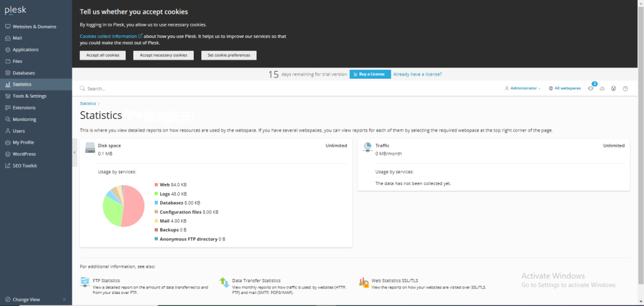Click the SEO Toolkit chart icon
The image size is (644, 306).
(x=8, y=166)
